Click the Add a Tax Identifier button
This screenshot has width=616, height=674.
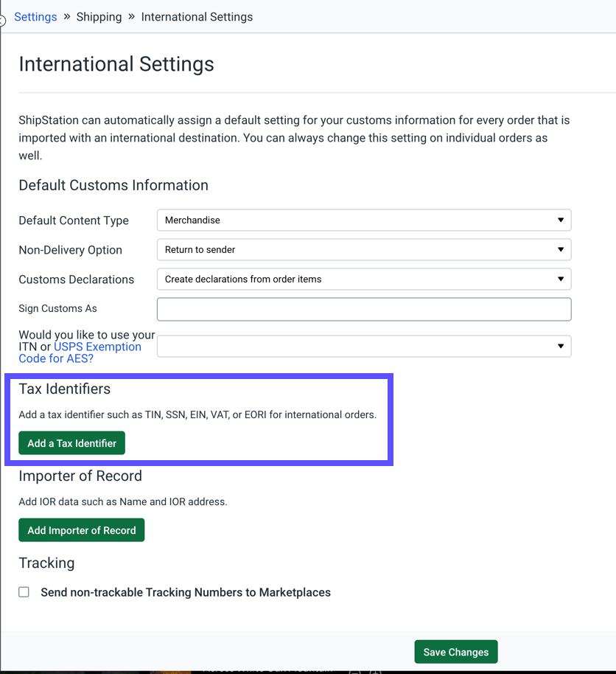tap(71, 443)
